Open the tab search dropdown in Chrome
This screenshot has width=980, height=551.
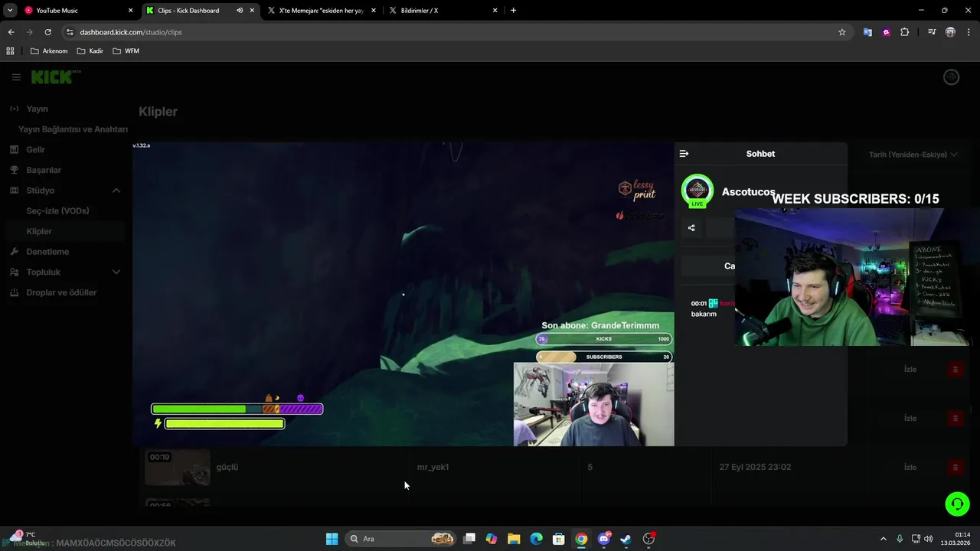[x=10, y=11]
